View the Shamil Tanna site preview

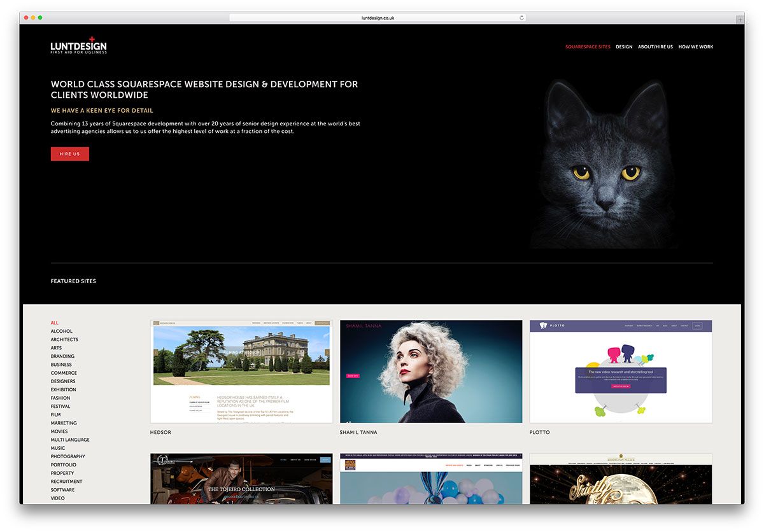431,372
